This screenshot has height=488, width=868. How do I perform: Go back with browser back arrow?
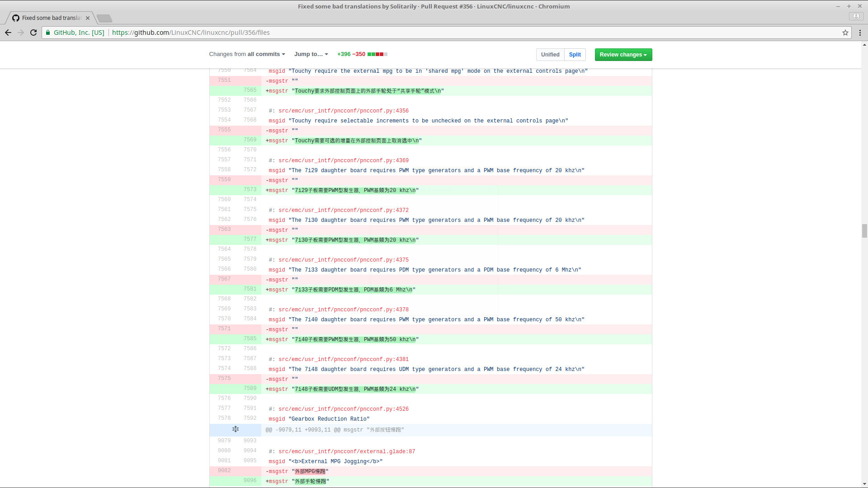pos(8,33)
